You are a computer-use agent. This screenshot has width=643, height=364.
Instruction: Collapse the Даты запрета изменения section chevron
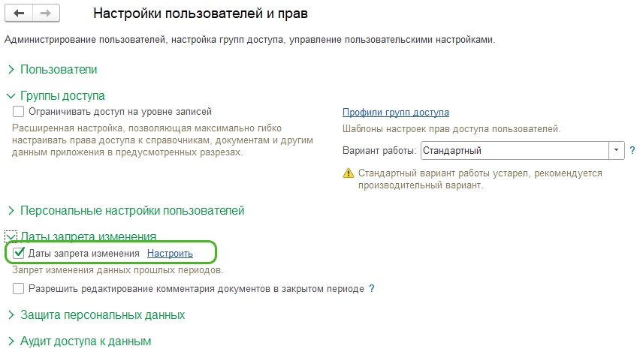(11, 236)
